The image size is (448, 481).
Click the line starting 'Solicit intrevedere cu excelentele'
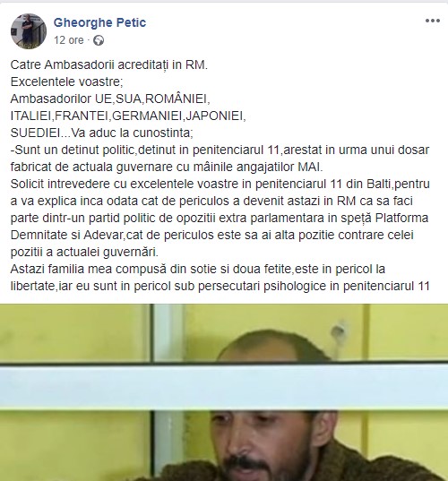click(220, 184)
